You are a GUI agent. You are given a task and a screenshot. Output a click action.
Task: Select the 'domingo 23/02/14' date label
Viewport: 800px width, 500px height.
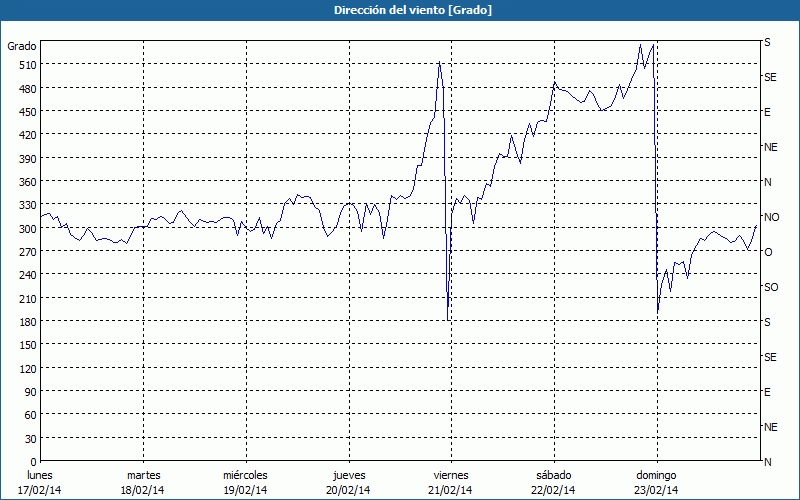654,482
